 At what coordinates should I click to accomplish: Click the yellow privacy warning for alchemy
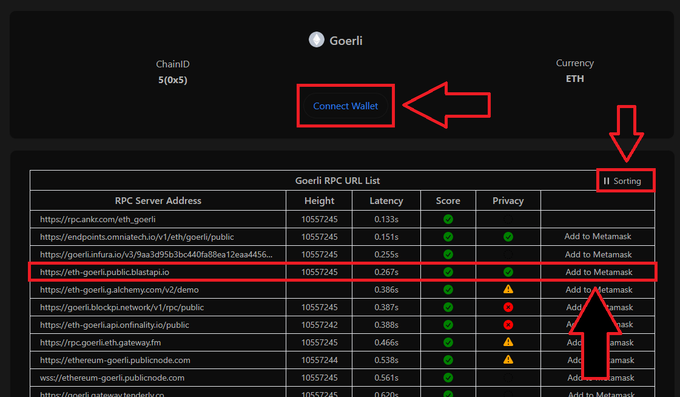click(x=508, y=289)
